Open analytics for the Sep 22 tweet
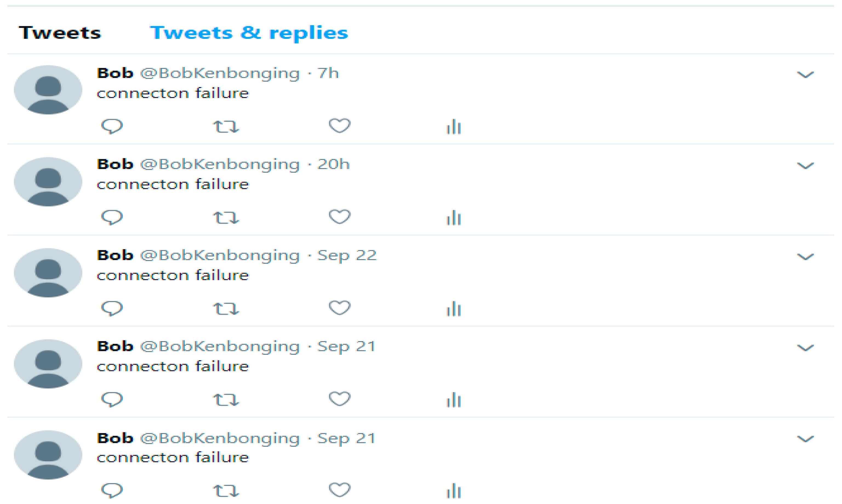 coord(453,309)
